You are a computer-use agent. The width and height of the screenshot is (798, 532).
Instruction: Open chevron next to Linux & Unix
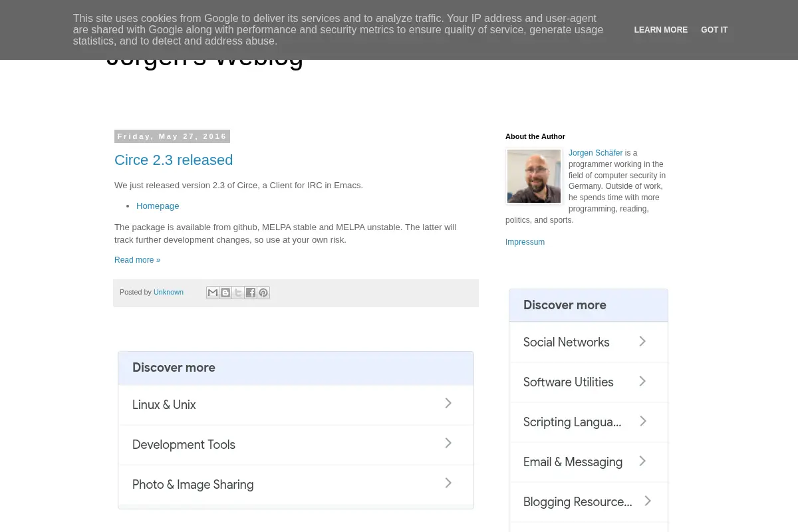[x=448, y=403]
